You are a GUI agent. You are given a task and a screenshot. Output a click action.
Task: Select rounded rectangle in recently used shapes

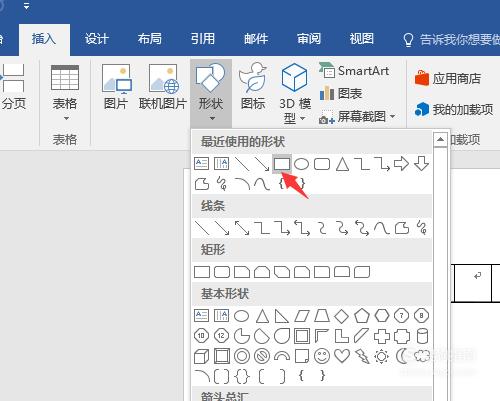tap(322, 164)
